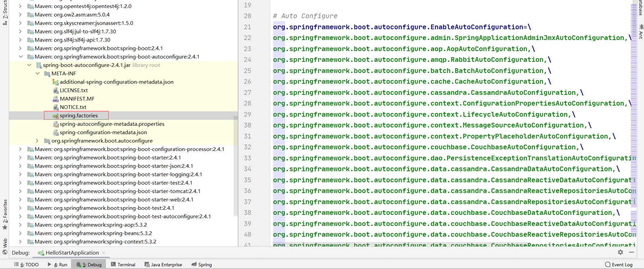
Task: Select LICENSE.txt in the tree
Action: click(x=74, y=90)
